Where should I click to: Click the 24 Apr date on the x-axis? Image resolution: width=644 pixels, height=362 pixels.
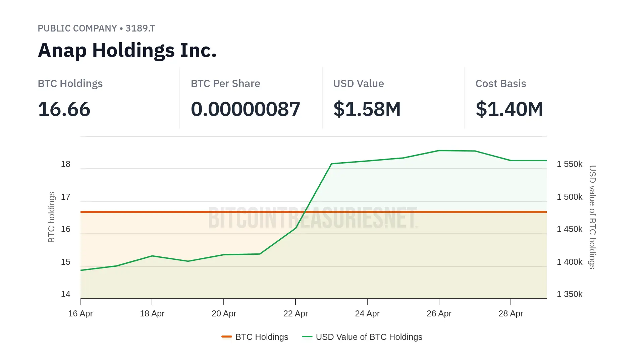click(x=367, y=314)
